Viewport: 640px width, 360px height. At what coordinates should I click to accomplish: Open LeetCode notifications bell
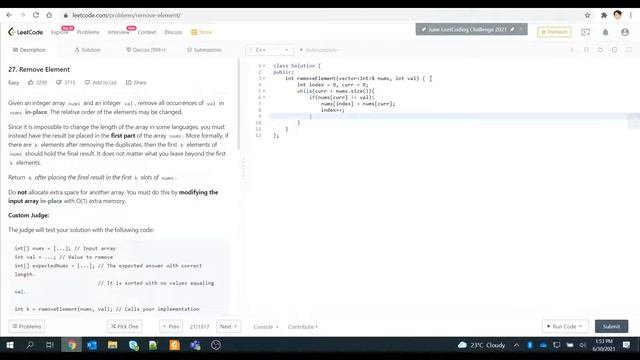pos(605,32)
